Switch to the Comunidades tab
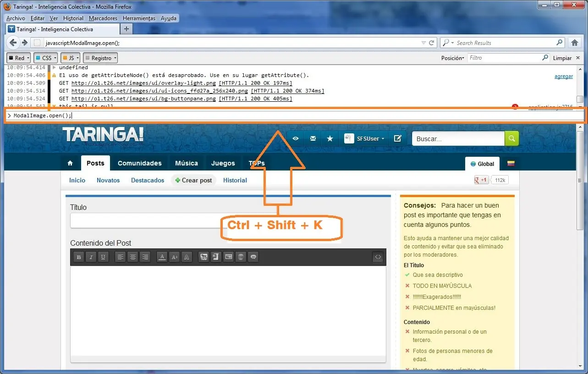 click(x=140, y=163)
